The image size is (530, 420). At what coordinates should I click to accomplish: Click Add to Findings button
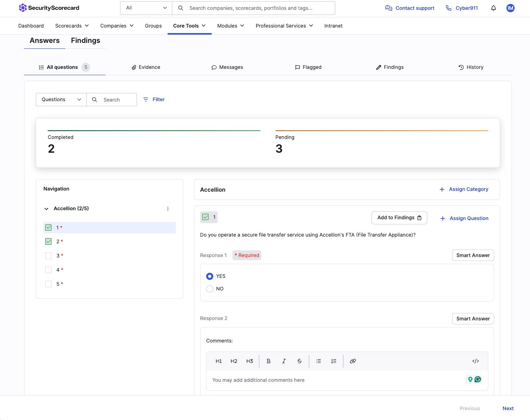399,218
